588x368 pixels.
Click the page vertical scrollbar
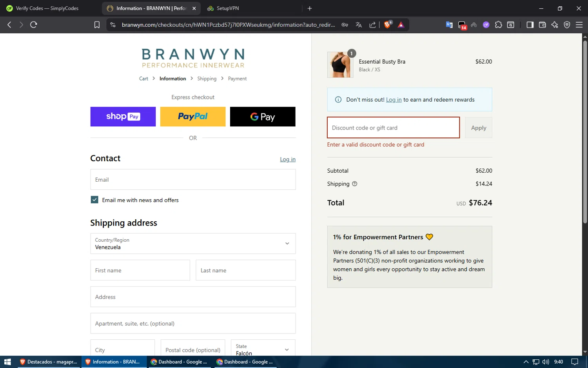pyautogui.click(x=585, y=131)
